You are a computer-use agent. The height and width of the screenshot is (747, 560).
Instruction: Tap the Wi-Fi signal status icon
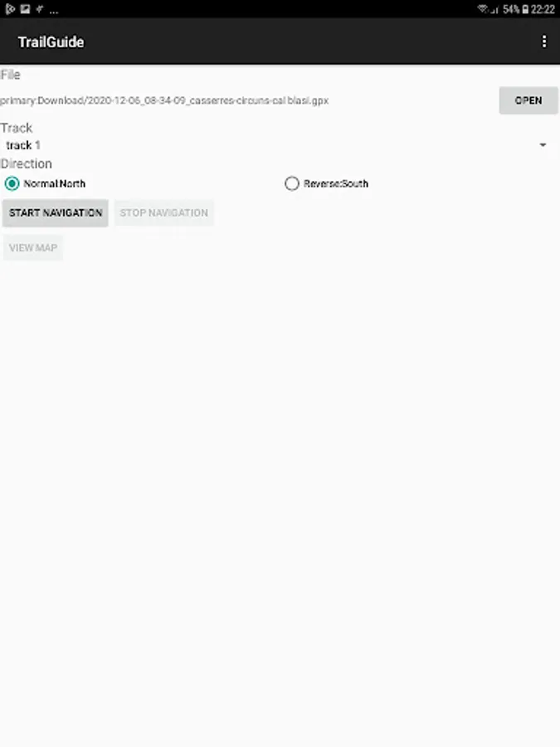tap(484, 9)
